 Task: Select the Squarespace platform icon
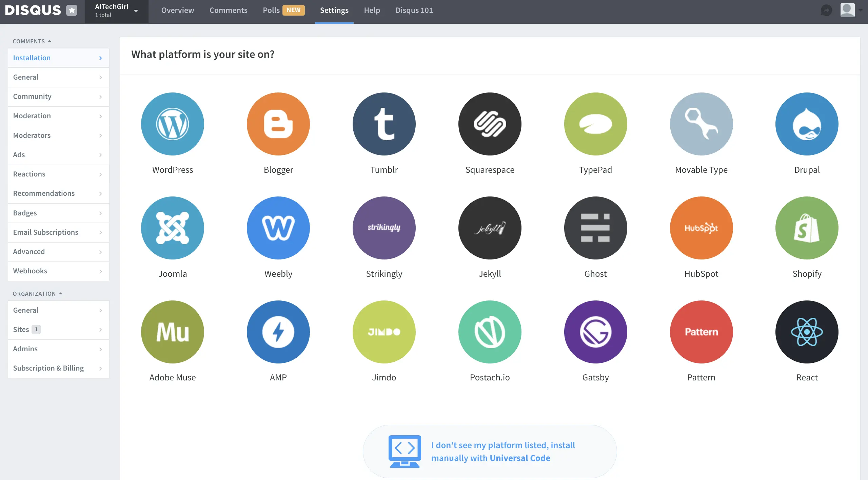(x=490, y=124)
